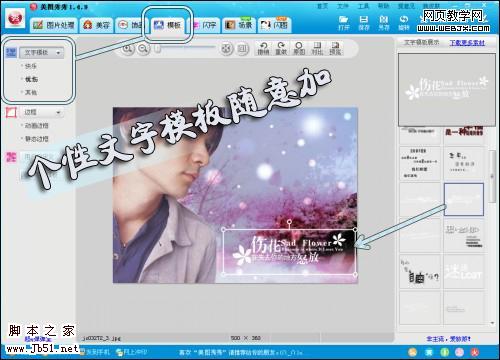
Task: Click the 预览 preview button
Action: [x=335, y=49]
